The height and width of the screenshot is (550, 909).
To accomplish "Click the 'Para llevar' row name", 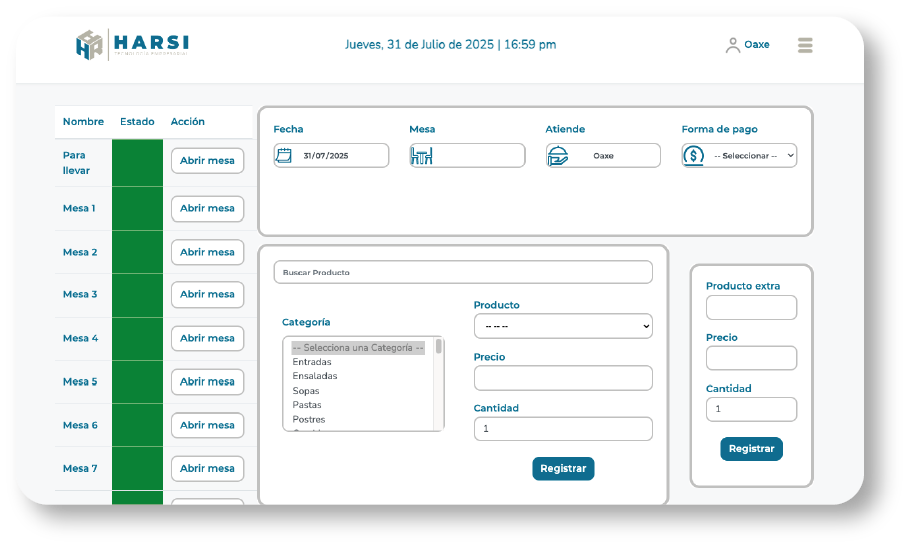I will (77, 163).
